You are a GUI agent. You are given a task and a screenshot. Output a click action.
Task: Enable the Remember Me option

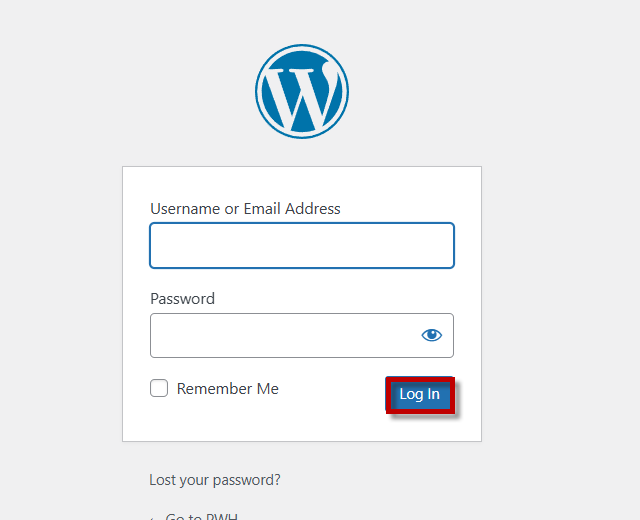click(159, 388)
